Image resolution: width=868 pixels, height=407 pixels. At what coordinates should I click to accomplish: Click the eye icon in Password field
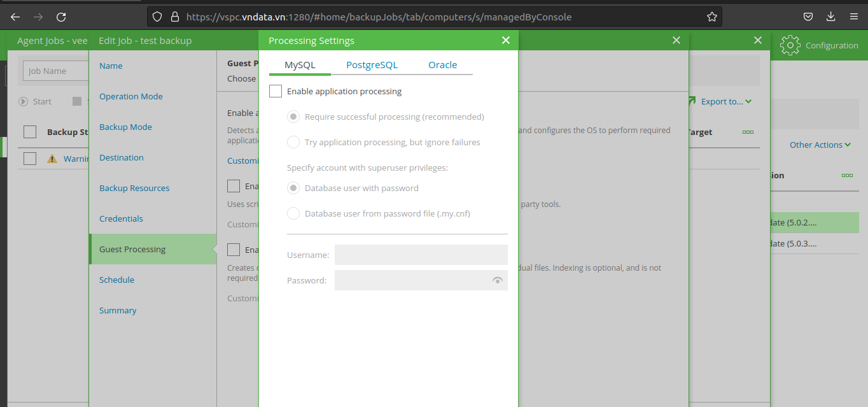tap(498, 280)
